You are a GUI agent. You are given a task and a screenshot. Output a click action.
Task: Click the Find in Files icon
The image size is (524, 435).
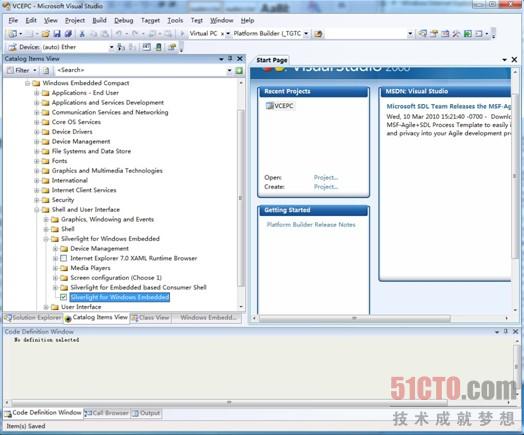click(318, 34)
